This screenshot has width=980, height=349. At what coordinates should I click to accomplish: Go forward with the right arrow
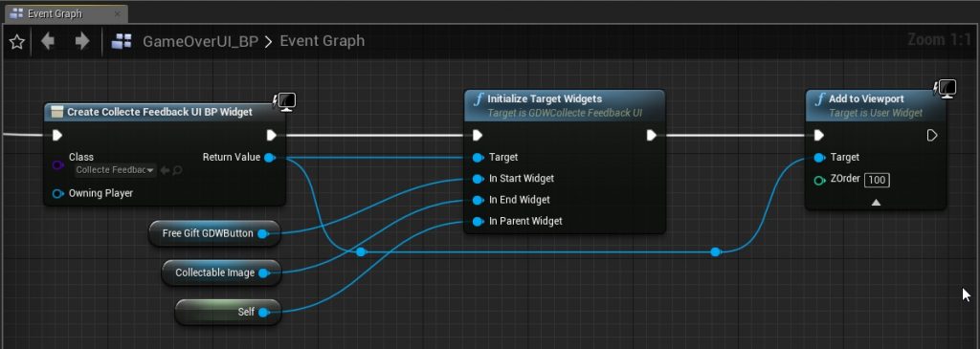pos(82,41)
